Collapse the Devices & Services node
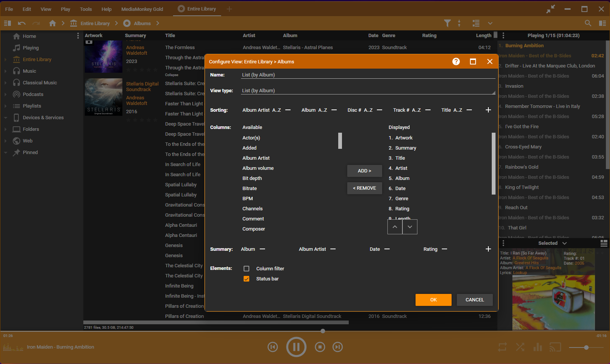This screenshot has width=610, height=364. point(5,117)
